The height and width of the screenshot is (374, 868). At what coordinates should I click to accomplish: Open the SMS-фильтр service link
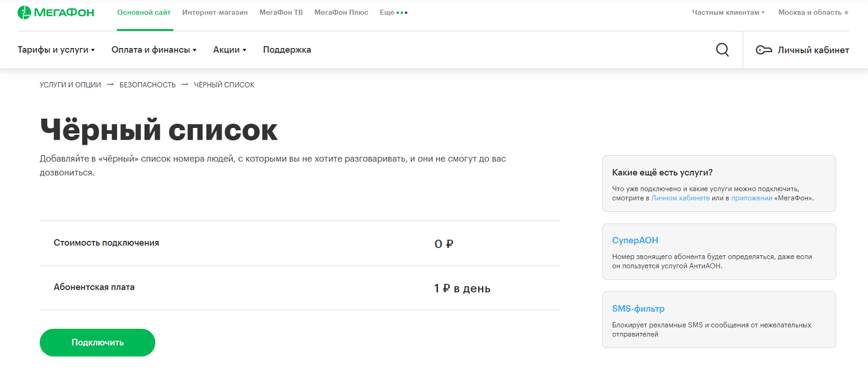pos(638,309)
